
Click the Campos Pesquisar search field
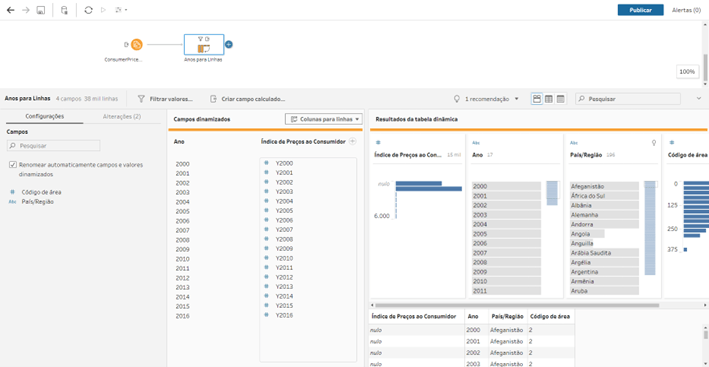[x=53, y=146]
